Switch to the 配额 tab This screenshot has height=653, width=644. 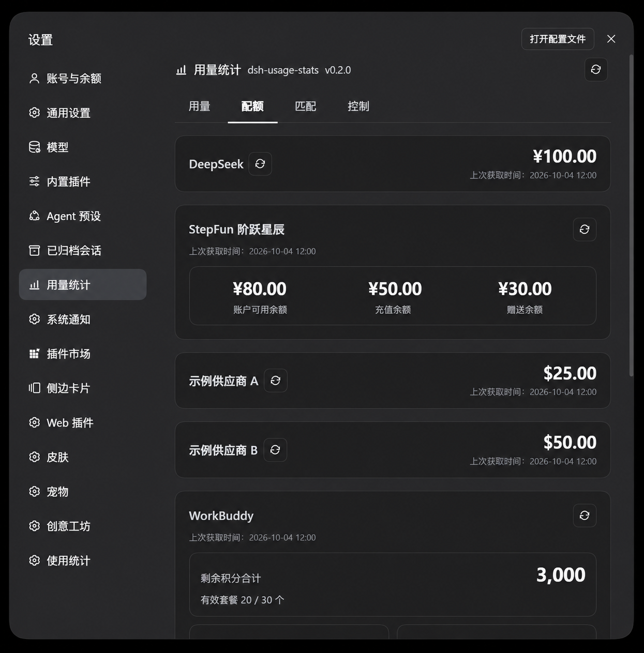click(252, 107)
